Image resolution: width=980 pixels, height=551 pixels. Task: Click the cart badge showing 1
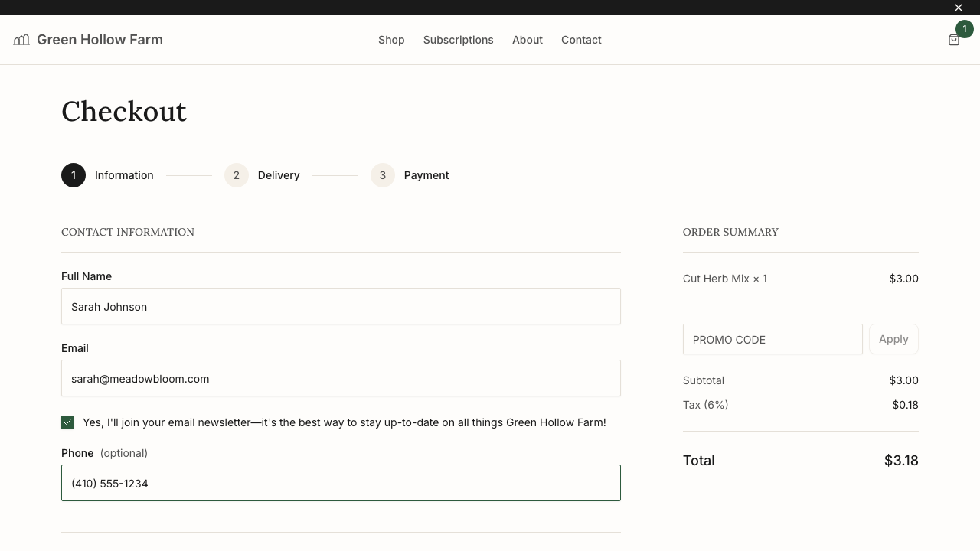tap(965, 29)
